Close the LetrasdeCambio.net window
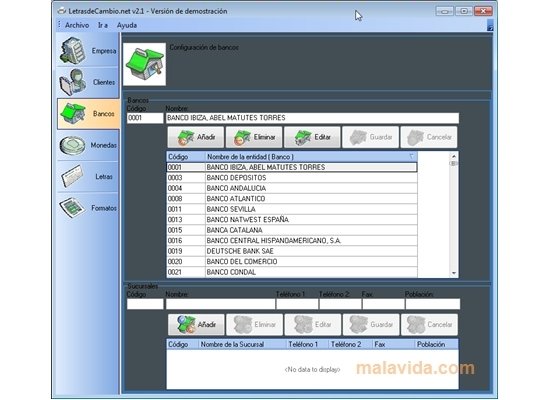 tap(483, 11)
